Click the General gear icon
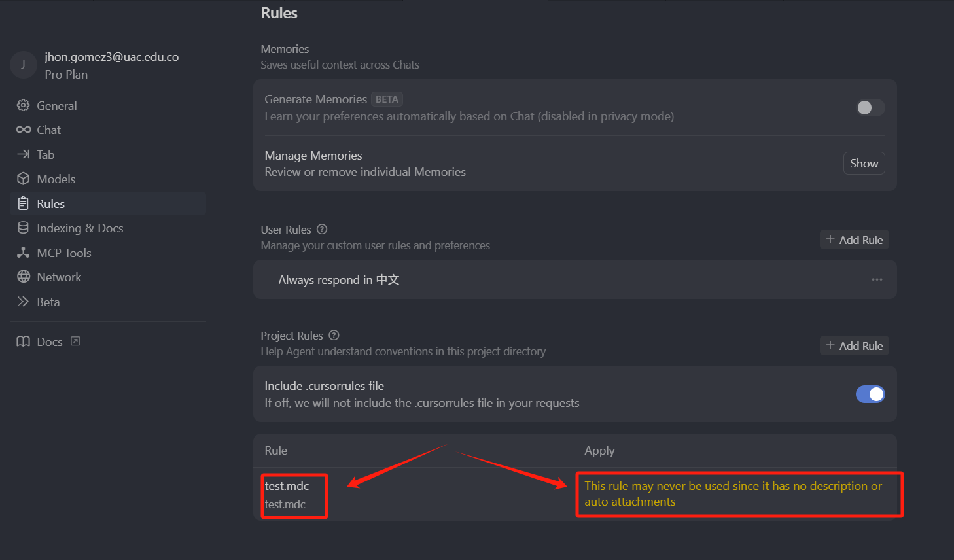 click(24, 105)
